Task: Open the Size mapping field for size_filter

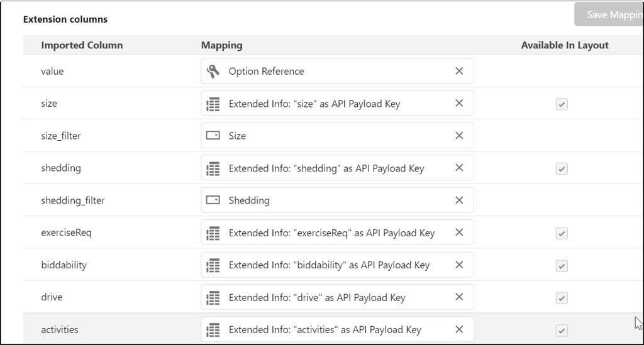Action: tap(337, 135)
